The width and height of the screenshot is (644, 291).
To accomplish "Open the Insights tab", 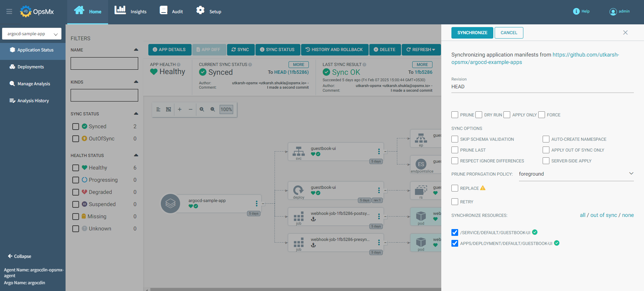I will [130, 11].
